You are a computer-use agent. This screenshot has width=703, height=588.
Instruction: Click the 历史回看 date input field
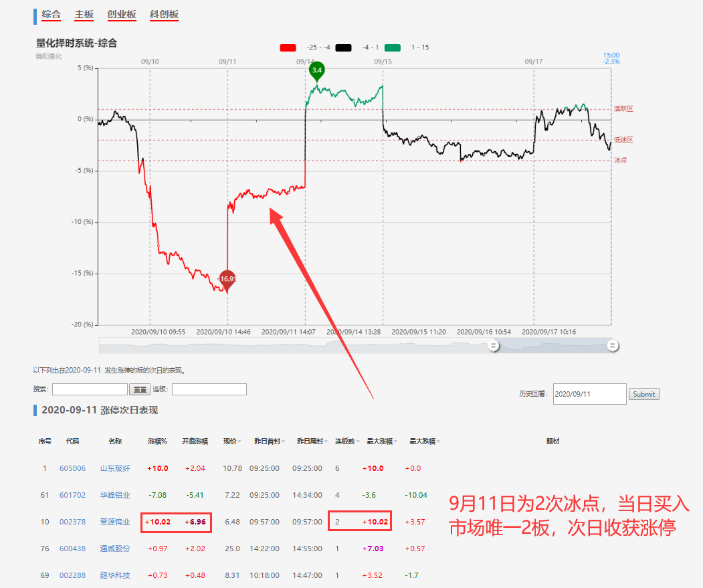click(589, 394)
